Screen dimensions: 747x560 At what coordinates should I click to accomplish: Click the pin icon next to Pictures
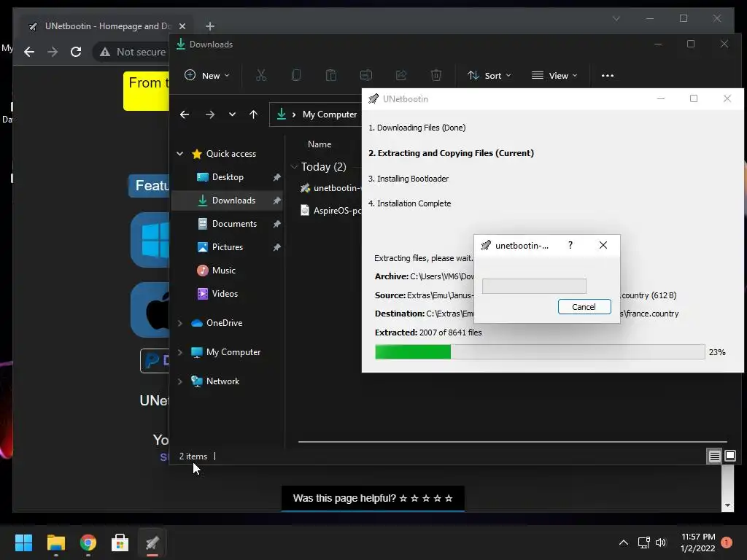[276, 247]
